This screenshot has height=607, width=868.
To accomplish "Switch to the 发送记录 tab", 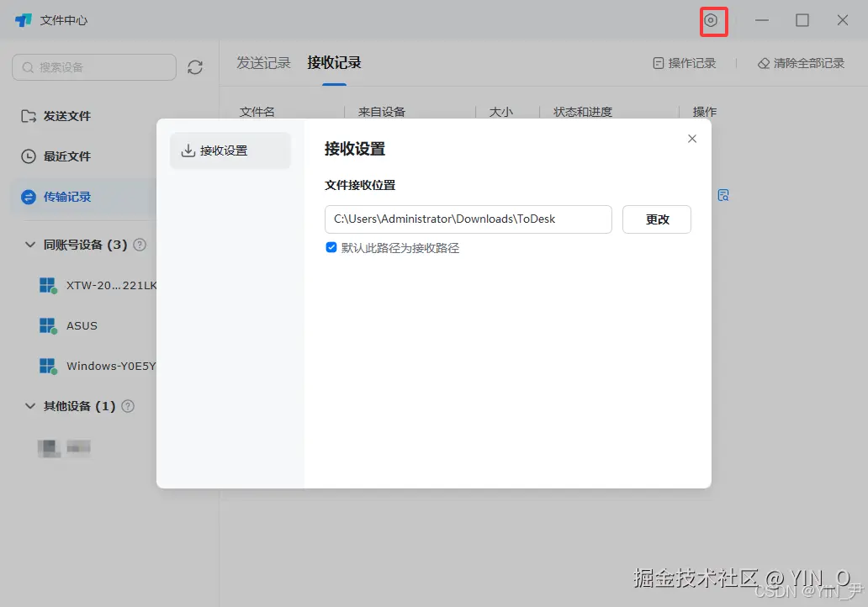I will pyautogui.click(x=263, y=62).
